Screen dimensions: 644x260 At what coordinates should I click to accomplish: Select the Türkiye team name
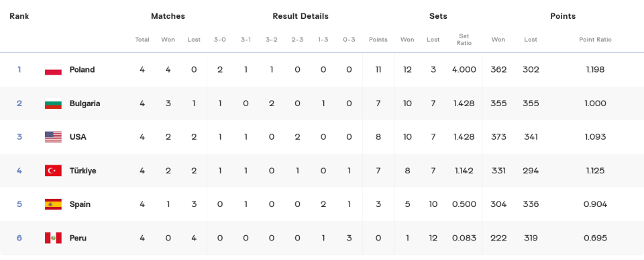point(83,171)
